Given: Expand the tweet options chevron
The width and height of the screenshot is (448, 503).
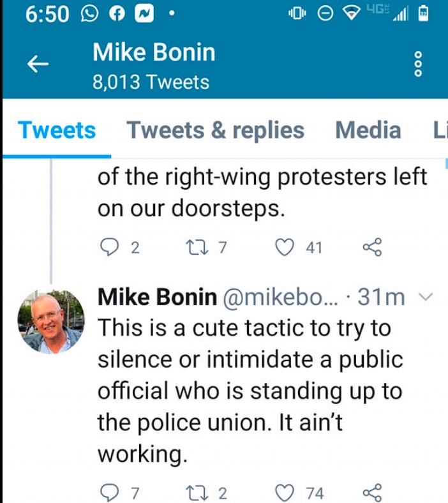Looking at the screenshot, I should [427, 297].
